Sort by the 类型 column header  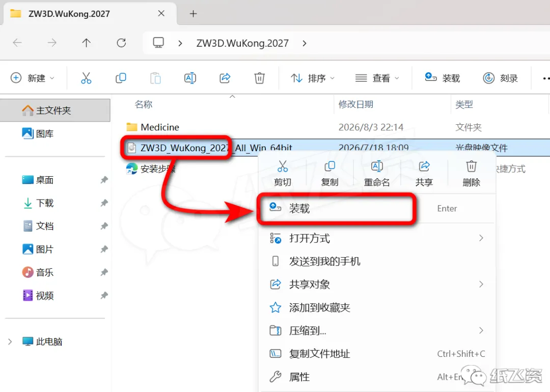[x=464, y=104]
